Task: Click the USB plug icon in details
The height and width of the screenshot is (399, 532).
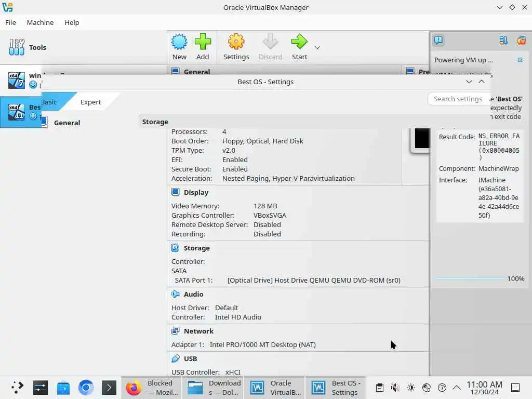Action: point(176,358)
